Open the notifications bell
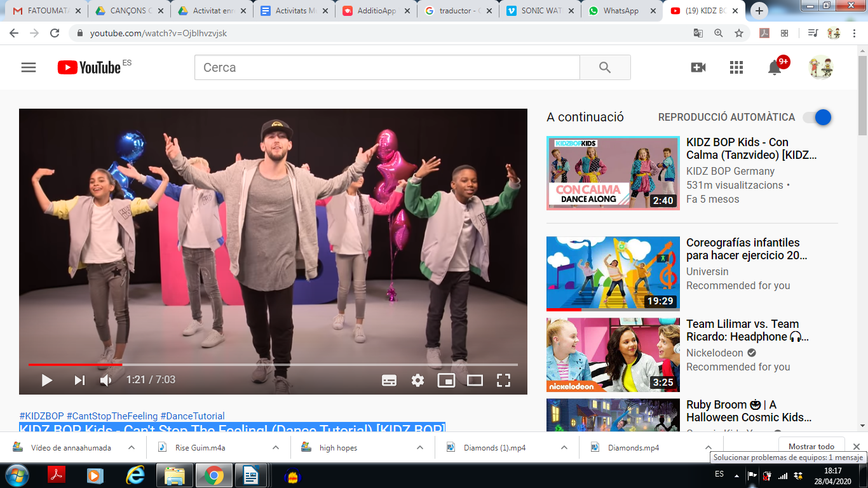The height and width of the screenshot is (488, 868). (x=775, y=67)
